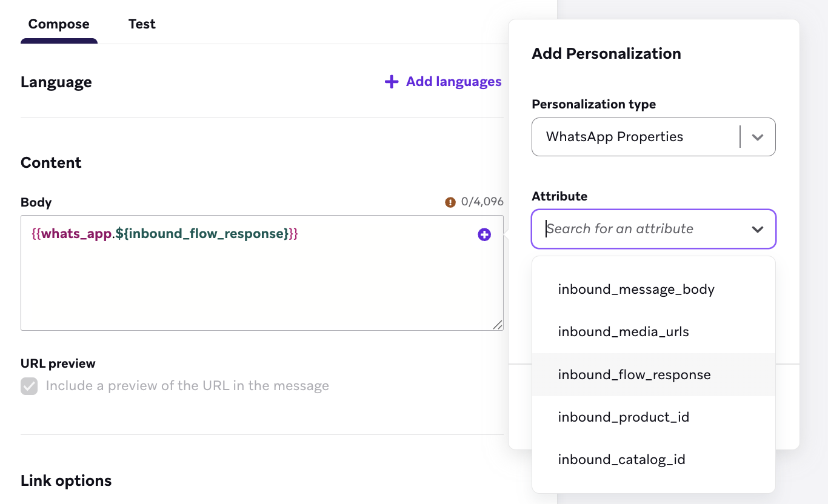Click the chevron on WhatsApp Properties selector

pyautogui.click(x=756, y=137)
